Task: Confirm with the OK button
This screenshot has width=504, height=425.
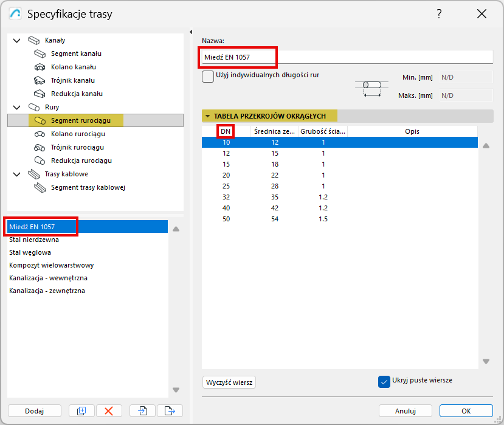Action: point(466,411)
